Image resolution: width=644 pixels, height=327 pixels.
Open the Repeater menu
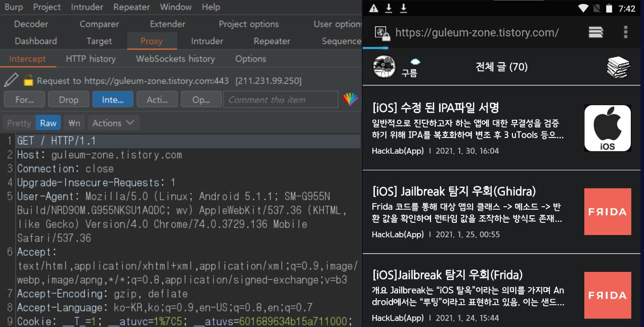coord(132,7)
